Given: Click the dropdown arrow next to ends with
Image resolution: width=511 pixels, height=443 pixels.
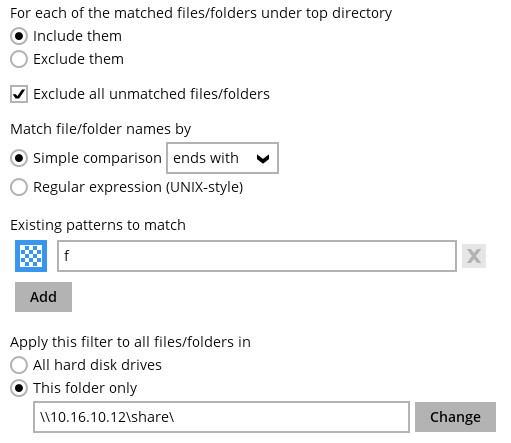Looking at the screenshot, I should [263, 159].
